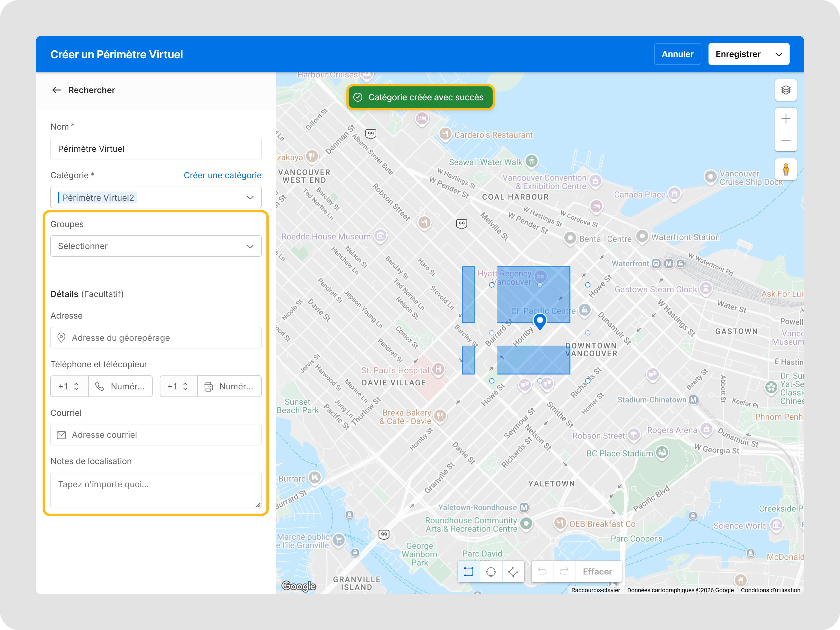Click the Annuler button

[x=677, y=54]
